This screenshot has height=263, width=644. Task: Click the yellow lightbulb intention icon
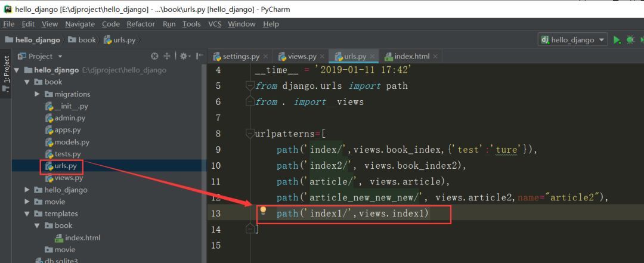coord(264,211)
